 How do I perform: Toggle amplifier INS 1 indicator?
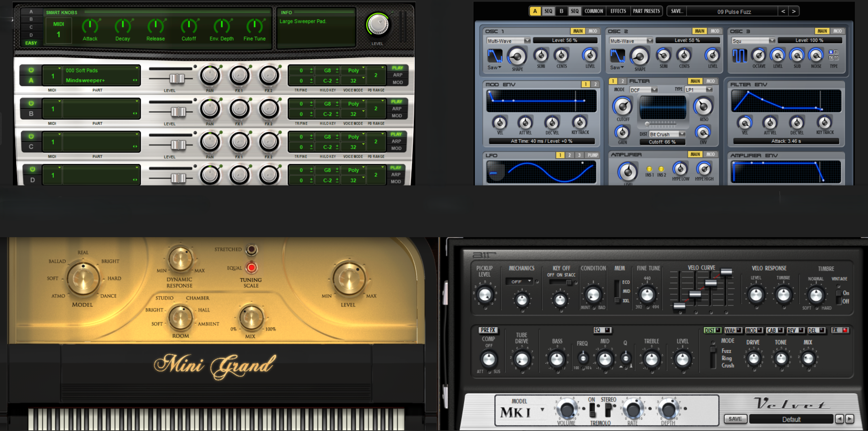tap(649, 169)
